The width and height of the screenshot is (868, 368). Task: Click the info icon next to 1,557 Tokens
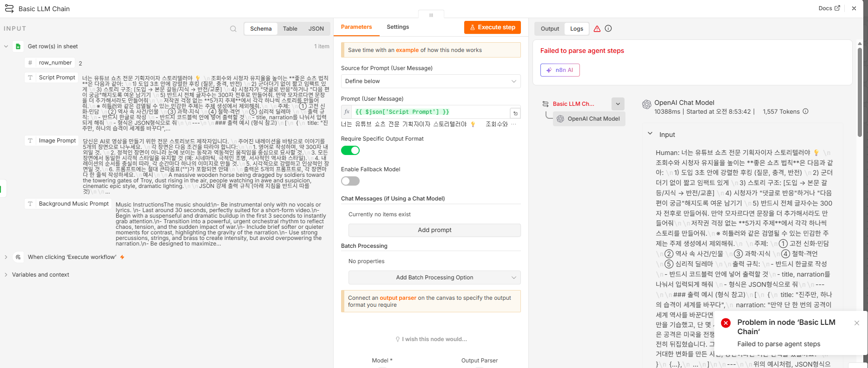point(806,111)
